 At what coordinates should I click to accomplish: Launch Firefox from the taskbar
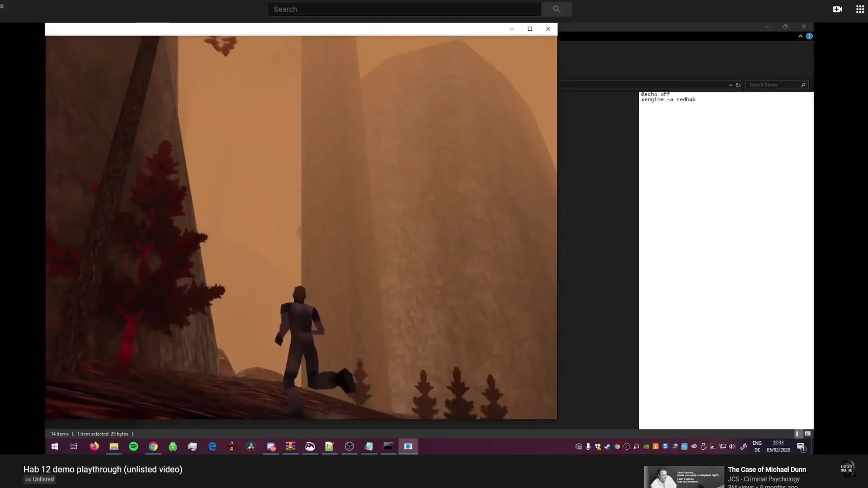click(x=94, y=446)
